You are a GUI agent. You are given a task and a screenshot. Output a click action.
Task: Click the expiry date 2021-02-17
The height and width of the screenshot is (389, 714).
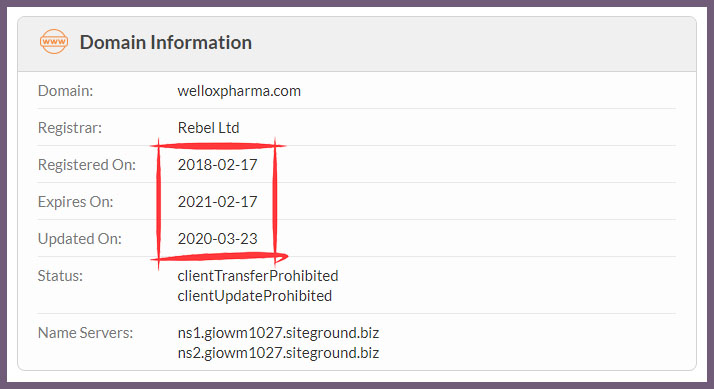pyautogui.click(x=218, y=201)
